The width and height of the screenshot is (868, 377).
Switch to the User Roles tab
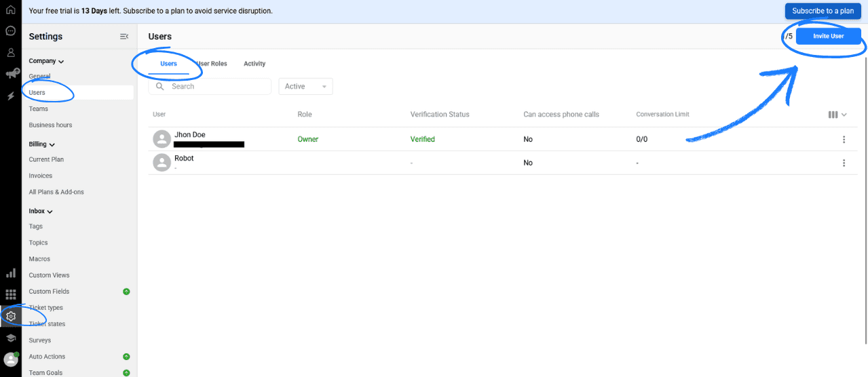tap(212, 64)
